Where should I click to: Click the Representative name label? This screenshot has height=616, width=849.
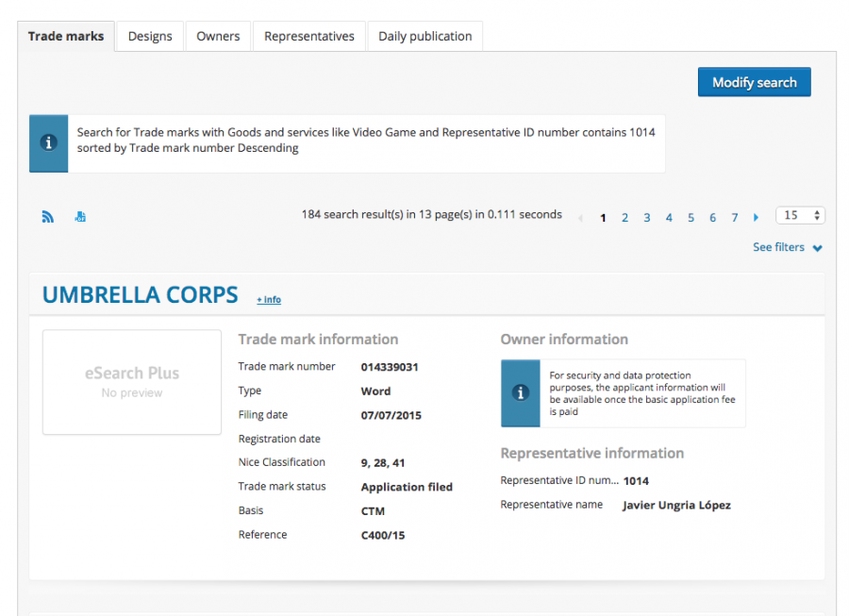pyautogui.click(x=551, y=505)
